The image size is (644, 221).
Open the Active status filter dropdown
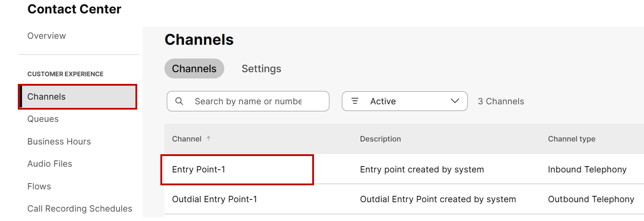[x=404, y=101]
